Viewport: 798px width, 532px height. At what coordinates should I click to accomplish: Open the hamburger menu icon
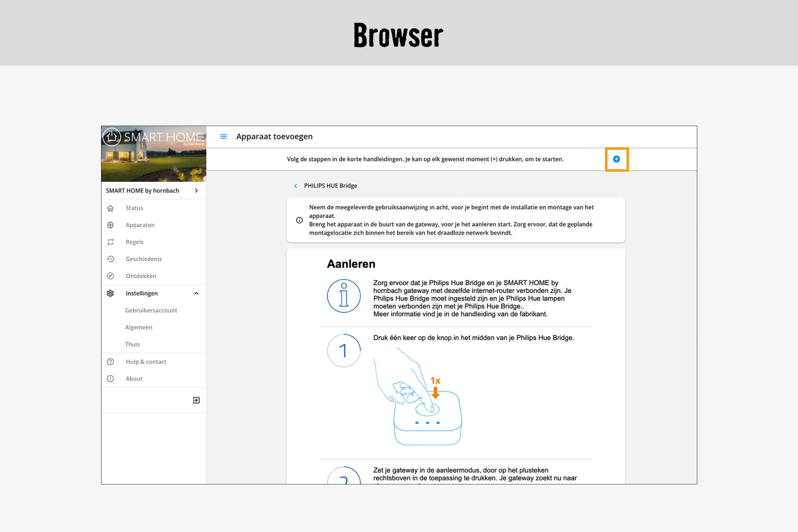point(223,136)
